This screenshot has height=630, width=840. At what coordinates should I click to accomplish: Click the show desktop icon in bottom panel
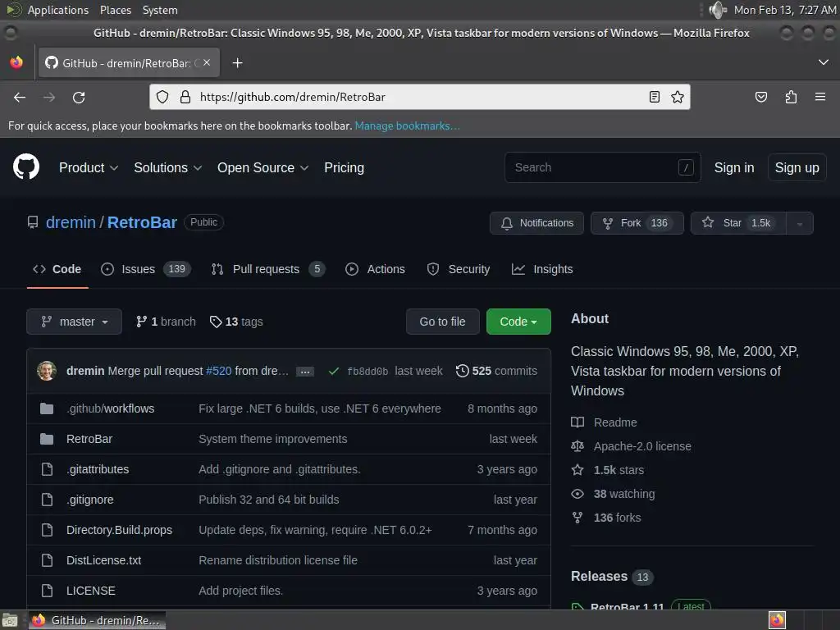coord(10,620)
